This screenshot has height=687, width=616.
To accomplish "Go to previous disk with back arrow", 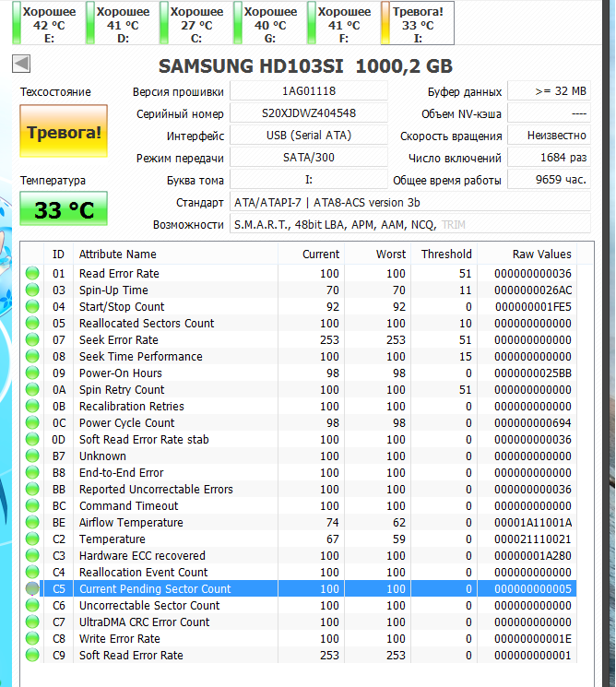I will coord(21,64).
